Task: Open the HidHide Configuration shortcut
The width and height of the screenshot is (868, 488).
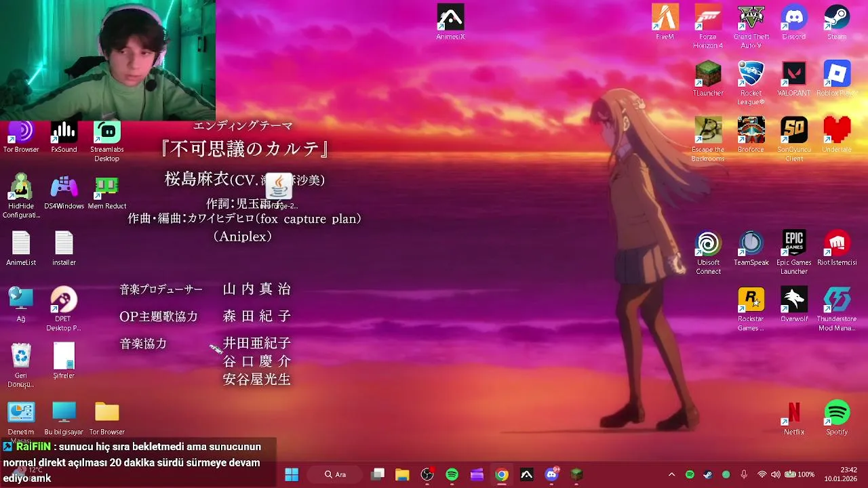Action: (21, 196)
